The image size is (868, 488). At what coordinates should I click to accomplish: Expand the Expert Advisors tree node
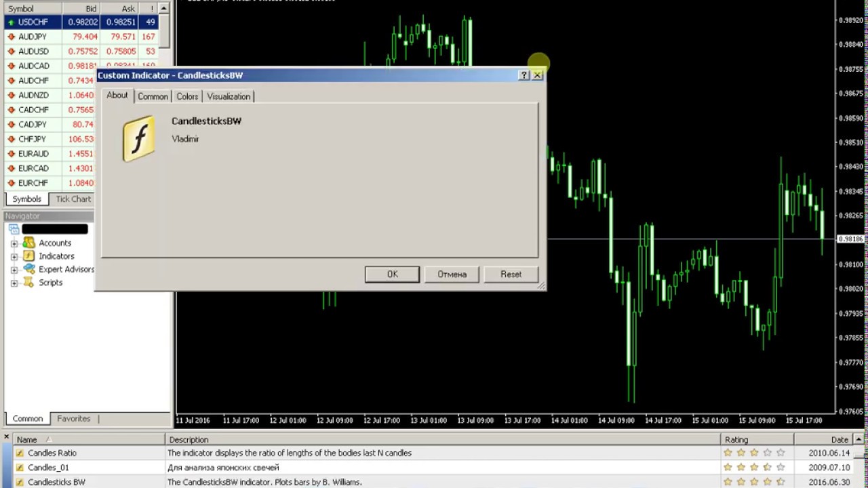14,270
